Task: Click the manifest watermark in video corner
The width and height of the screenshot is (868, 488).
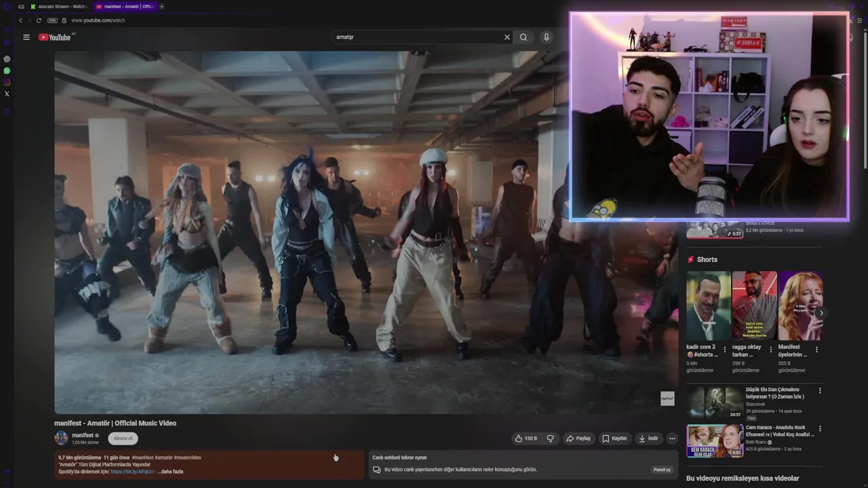Action: click(x=667, y=399)
